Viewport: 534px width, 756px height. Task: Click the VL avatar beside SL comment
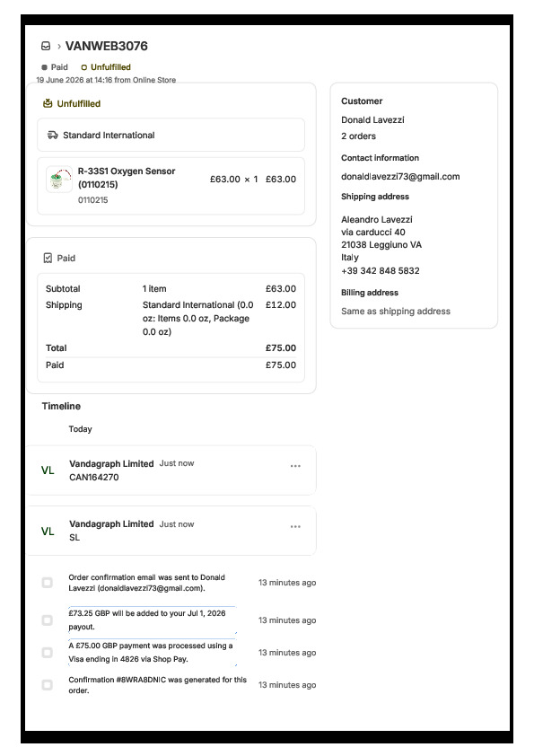(48, 531)
